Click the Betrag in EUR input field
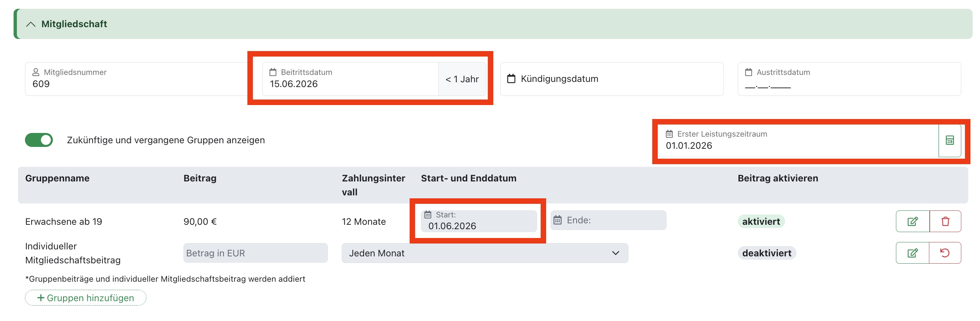Screen dimensions: 980x321 coord(255,253)
